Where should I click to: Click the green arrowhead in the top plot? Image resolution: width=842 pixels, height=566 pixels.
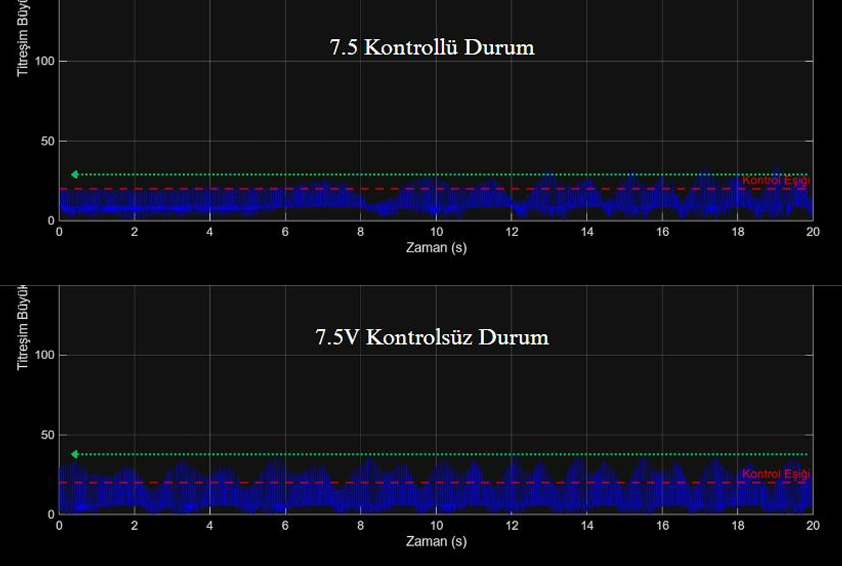coord(75,175)
